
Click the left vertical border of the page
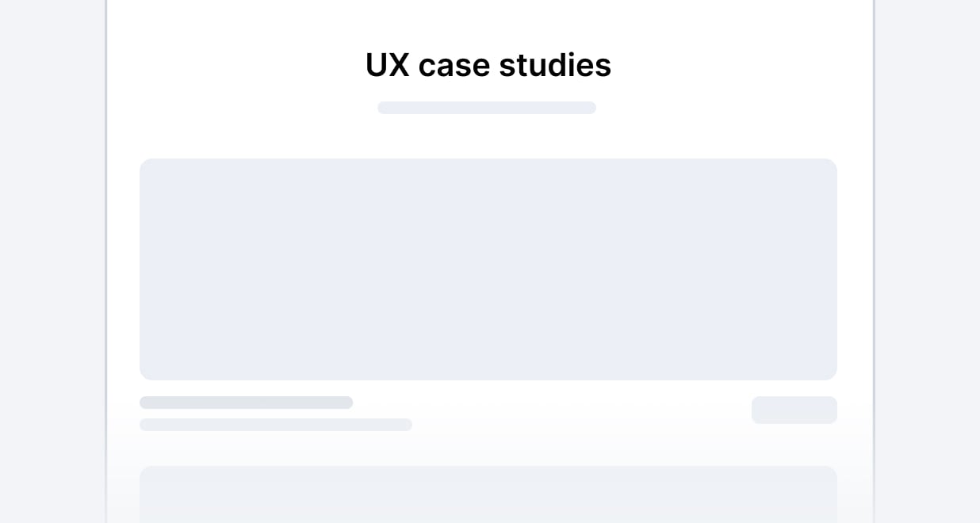point(106,261)
